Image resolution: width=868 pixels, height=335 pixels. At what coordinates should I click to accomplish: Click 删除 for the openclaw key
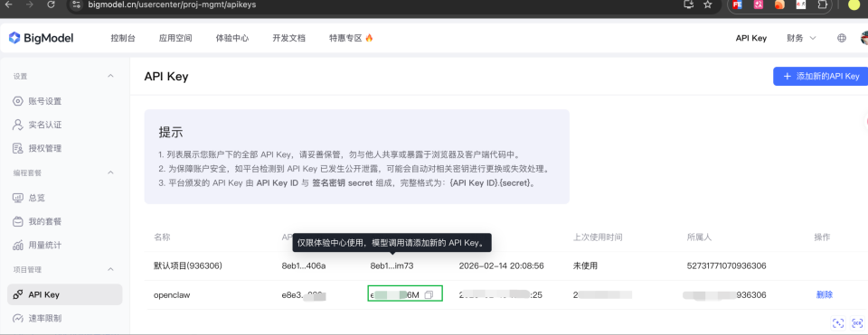825,294
